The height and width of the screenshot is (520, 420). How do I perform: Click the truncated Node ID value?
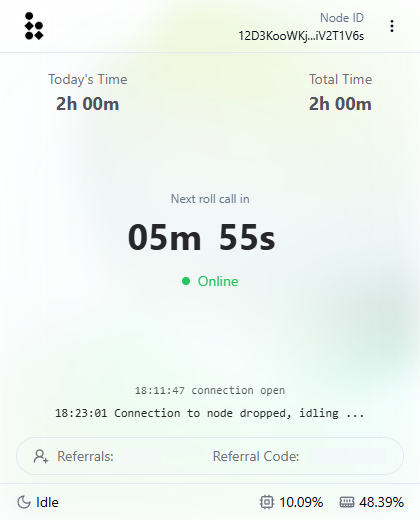pyautogui.click(x=301, y=36)
